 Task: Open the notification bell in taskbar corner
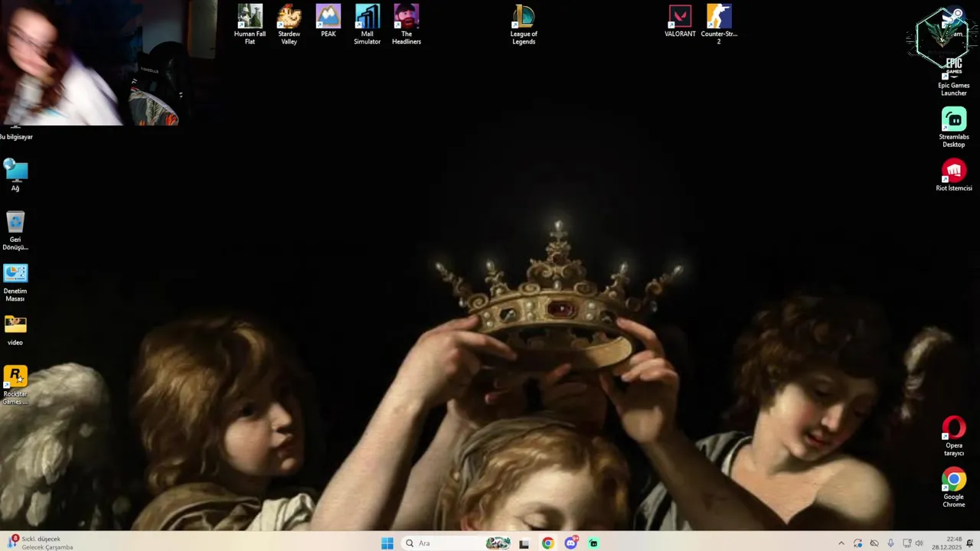[970, 543]
